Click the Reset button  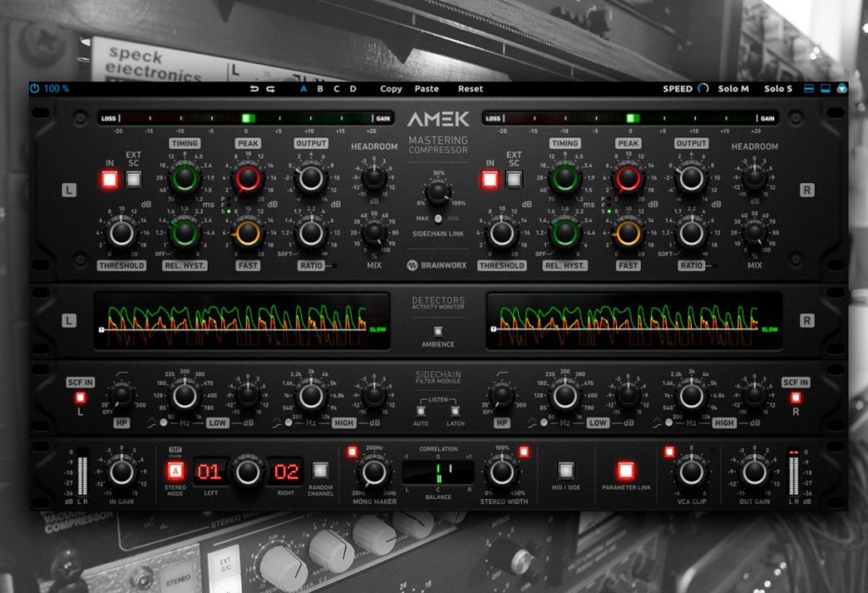[x=470, y=88]
